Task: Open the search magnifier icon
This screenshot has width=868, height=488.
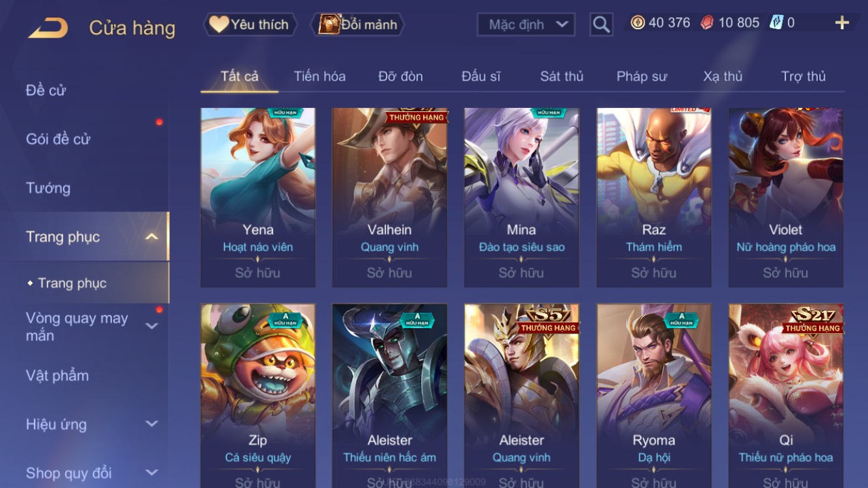Action: 601,25
